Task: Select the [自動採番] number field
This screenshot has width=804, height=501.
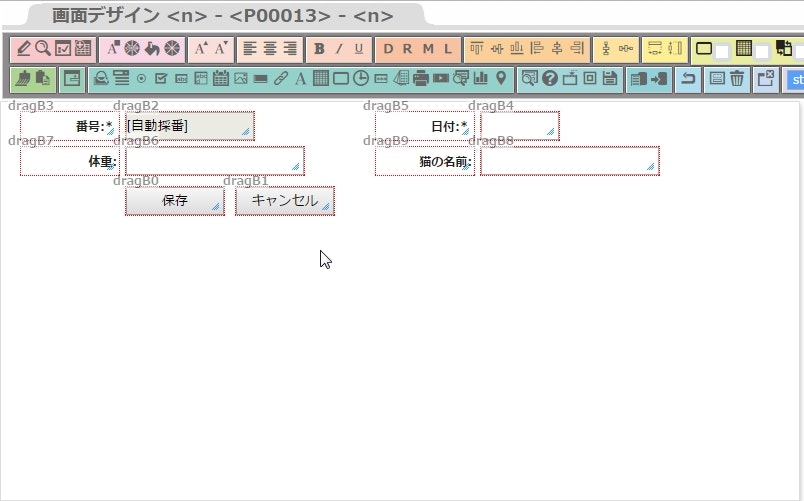Action: (x=190, y=126)
